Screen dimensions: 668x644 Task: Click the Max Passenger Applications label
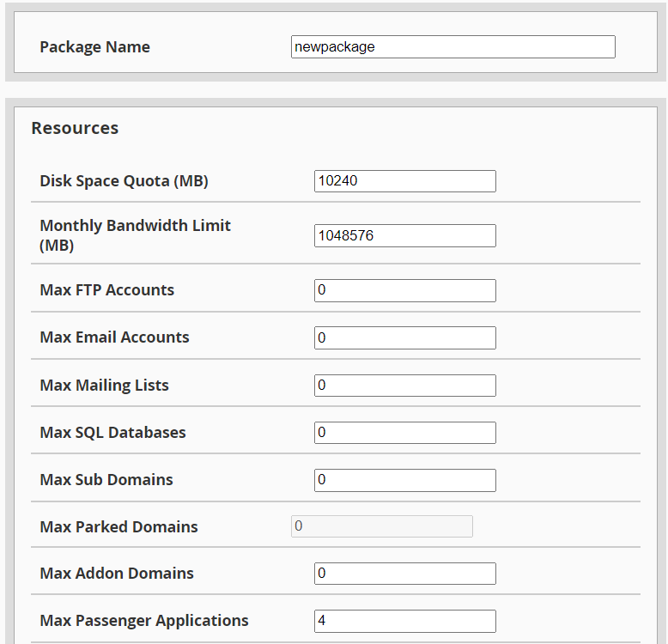coord(143,621)
